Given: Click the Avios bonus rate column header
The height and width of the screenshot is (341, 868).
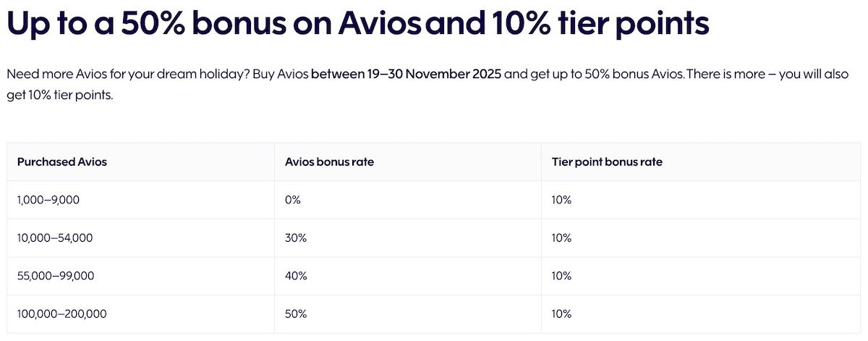Looking at the screenshot, I should [329, 162].
